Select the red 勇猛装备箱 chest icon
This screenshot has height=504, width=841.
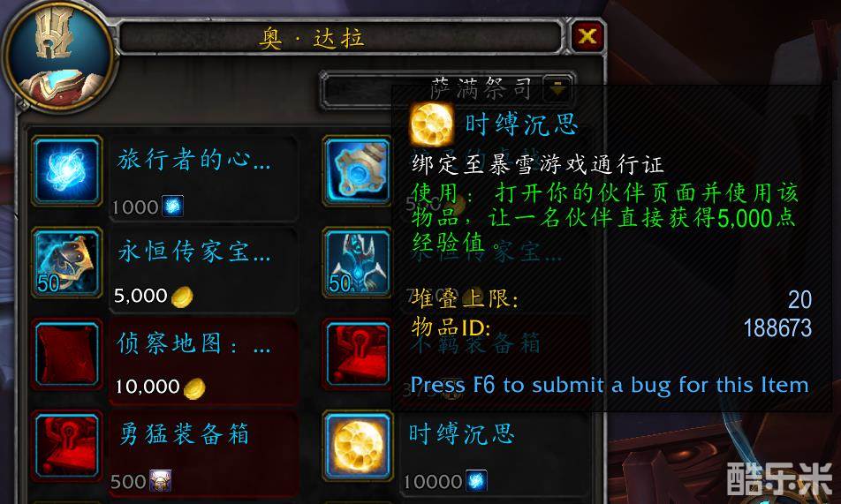[67, 446]
